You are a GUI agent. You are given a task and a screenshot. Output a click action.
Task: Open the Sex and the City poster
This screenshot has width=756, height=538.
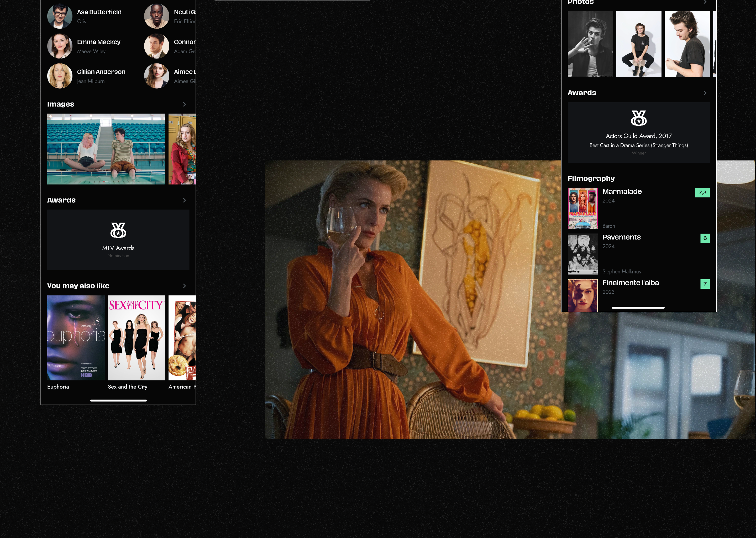pos(136,338)
